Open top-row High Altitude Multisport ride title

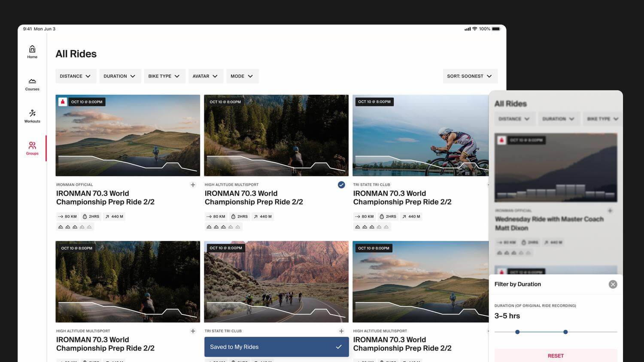[x=254, y=198]
